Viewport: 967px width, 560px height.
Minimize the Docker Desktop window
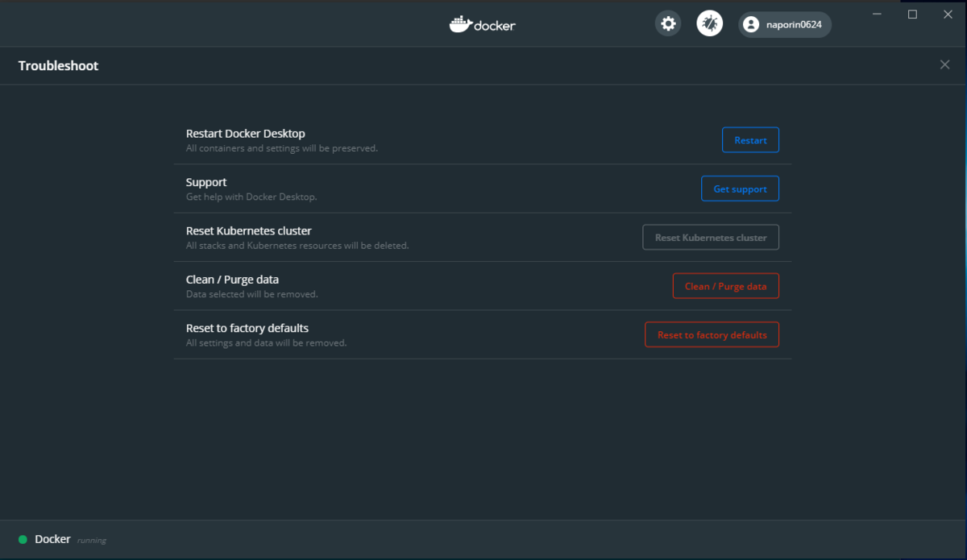pos(877,14)
